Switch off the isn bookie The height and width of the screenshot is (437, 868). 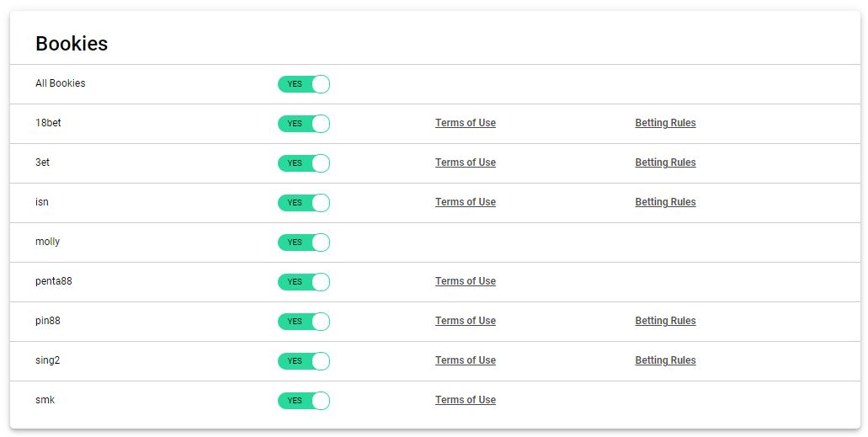(x=304, y=203)
